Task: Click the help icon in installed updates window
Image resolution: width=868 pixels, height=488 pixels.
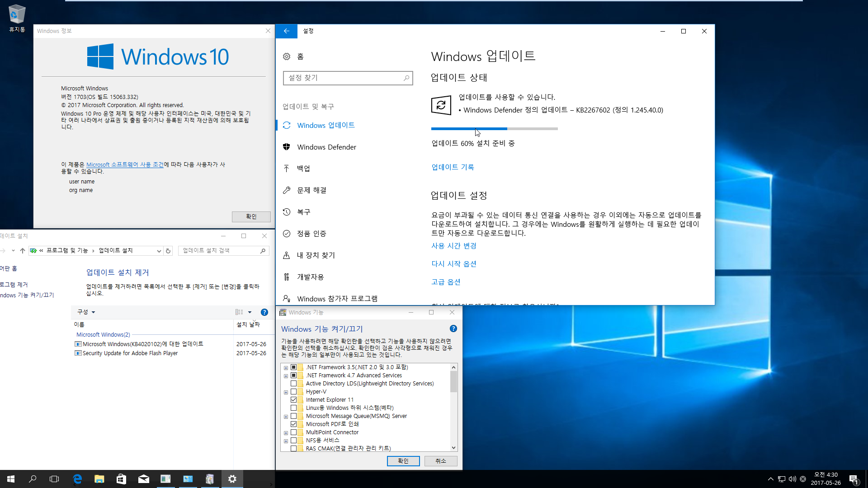Action: tap(264, 312)
